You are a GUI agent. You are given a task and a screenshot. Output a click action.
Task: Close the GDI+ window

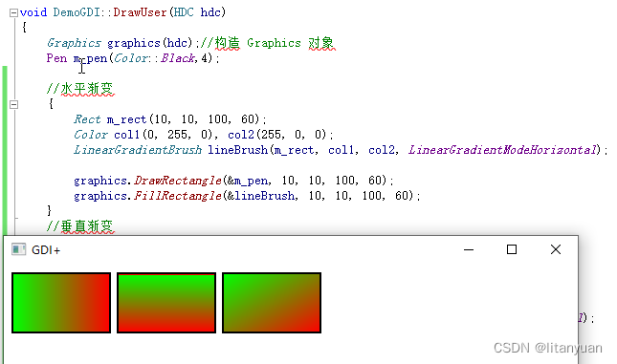(556, 249)
